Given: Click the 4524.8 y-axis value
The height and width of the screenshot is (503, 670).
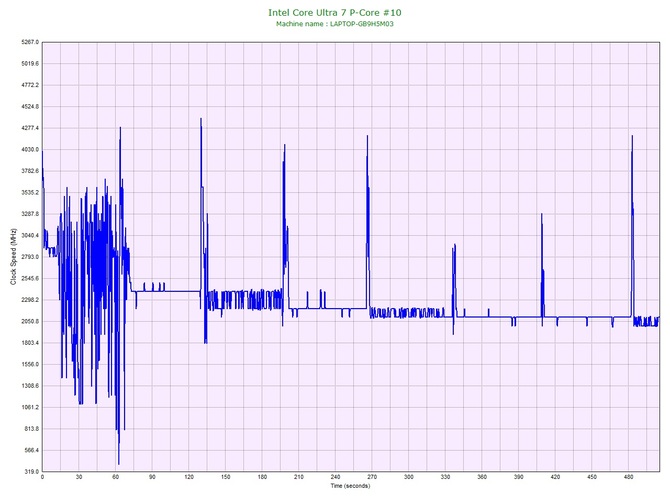Looking at the screenshot, I should (30, 106).
